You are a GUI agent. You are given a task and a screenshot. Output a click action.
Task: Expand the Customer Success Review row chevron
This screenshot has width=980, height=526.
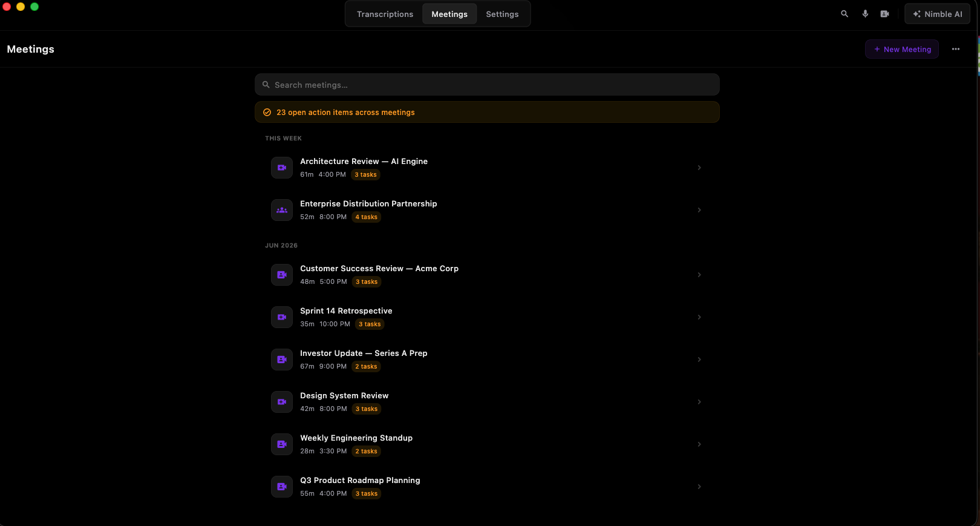(699, 275)
